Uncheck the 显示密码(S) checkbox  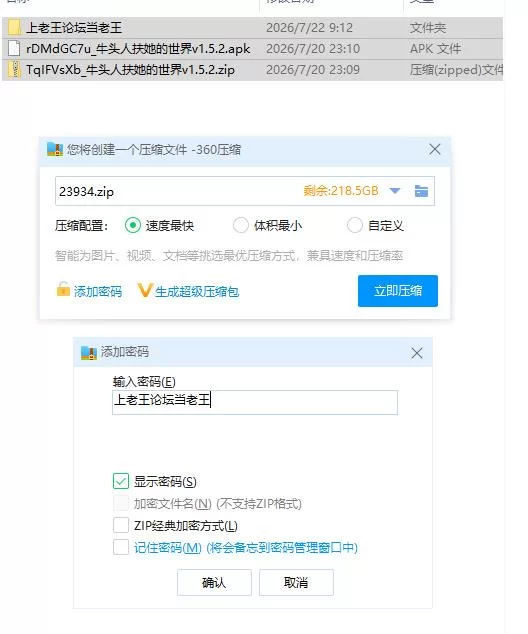coord(121,481)
